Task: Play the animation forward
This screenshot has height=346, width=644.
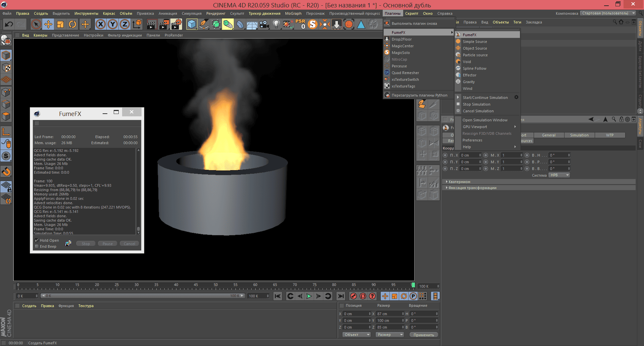Action: (x=309, y=296)
